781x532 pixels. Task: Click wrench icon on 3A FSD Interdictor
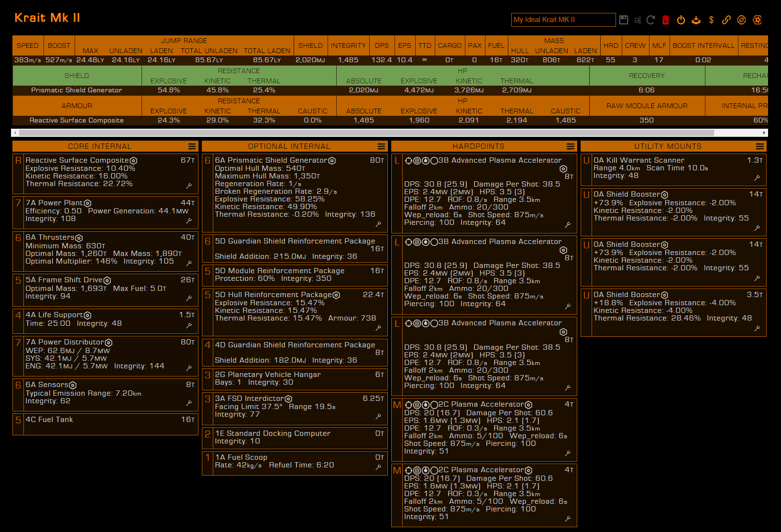click(x=379, y=416)
